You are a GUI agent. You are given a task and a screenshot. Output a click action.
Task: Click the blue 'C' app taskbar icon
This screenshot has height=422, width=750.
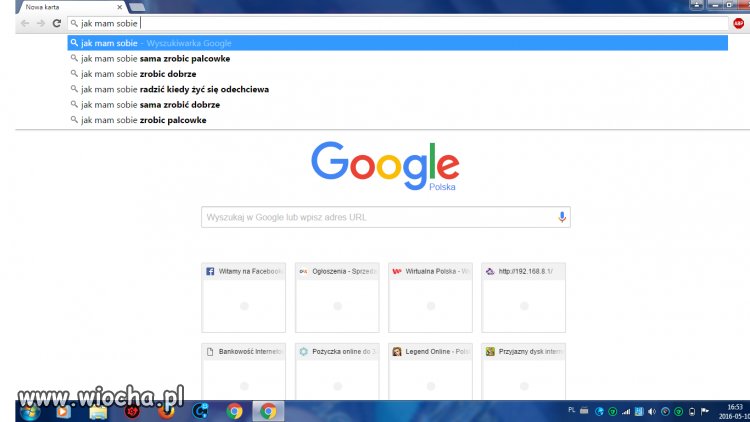(x=200, y=411)
